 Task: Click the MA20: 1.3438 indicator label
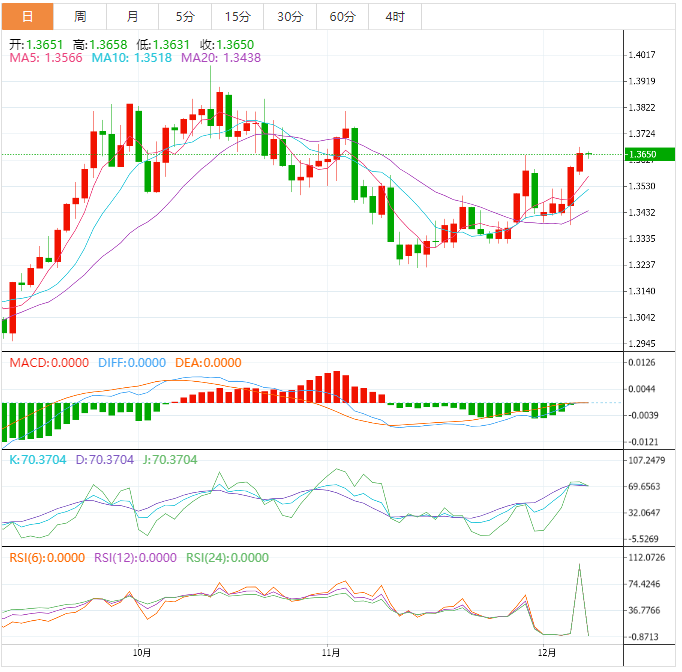[x=221, y=58]
